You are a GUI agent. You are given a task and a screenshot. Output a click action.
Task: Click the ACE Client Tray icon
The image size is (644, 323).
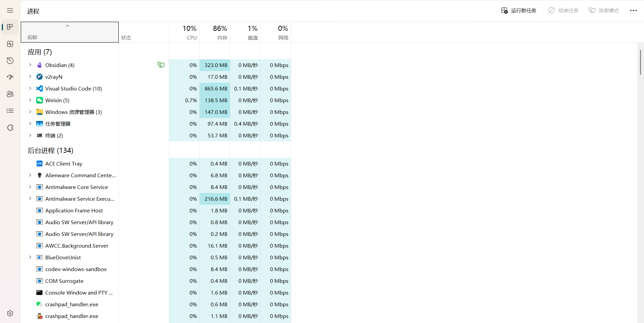tap(40, 164)
